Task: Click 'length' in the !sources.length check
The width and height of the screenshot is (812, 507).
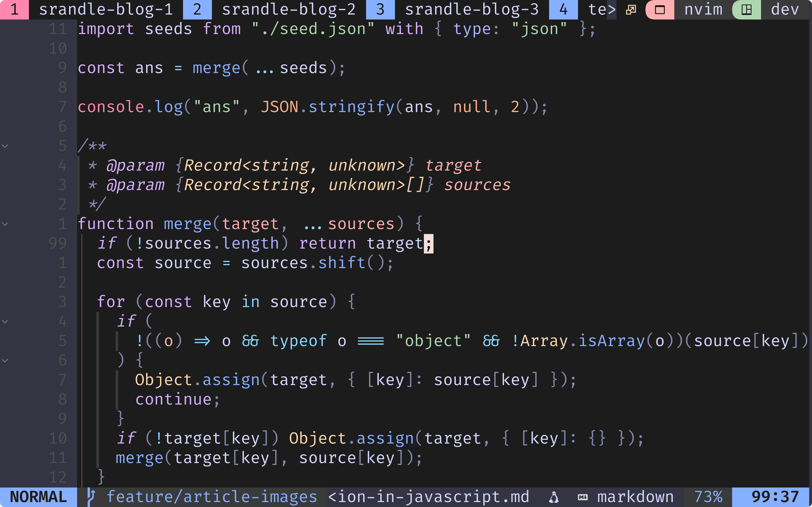Action: tap(250, 243)
